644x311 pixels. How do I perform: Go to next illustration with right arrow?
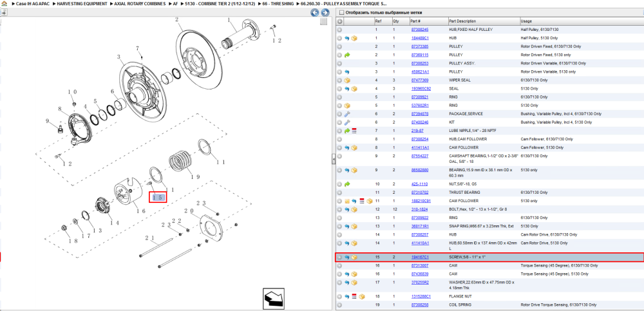(325, 13)
